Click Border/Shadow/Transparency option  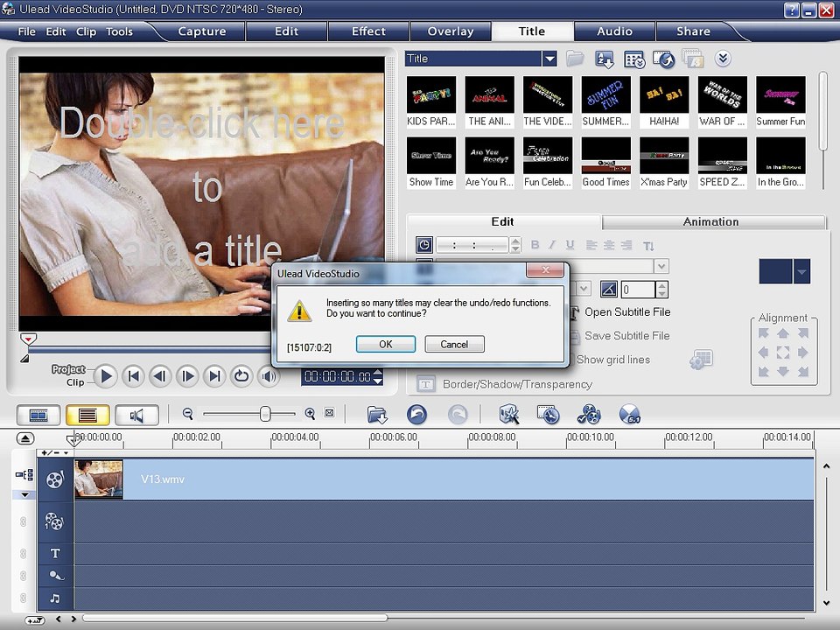pos(517,384)
